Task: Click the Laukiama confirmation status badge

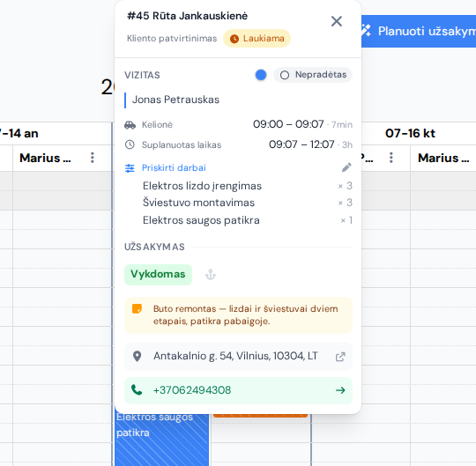Action: (x=257, y=39)
